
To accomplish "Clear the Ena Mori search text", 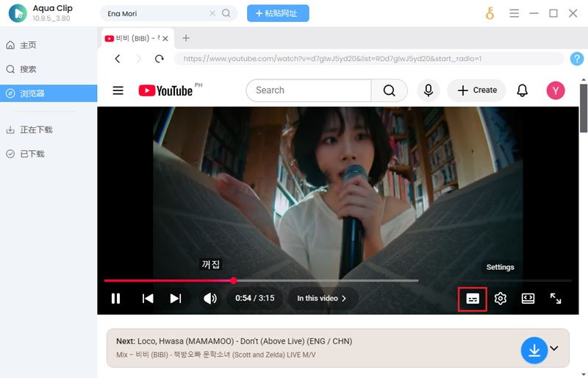I will click(212, 13).
